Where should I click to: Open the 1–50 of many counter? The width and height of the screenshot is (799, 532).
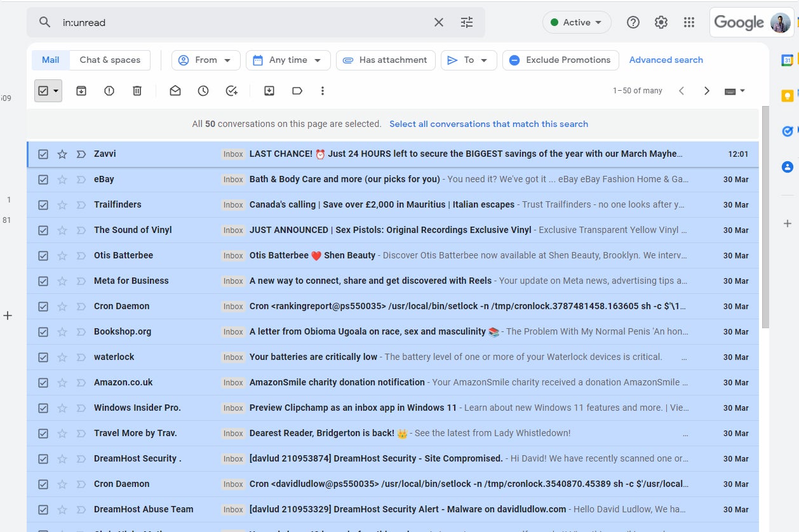point(638,91)
